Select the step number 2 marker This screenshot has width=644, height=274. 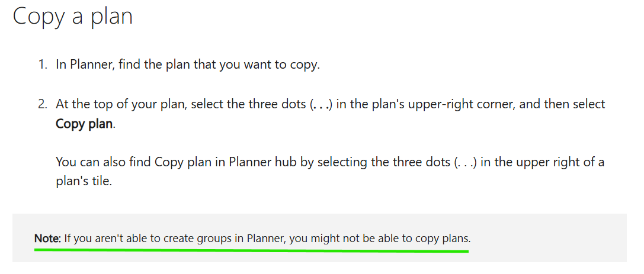(43, 104)
